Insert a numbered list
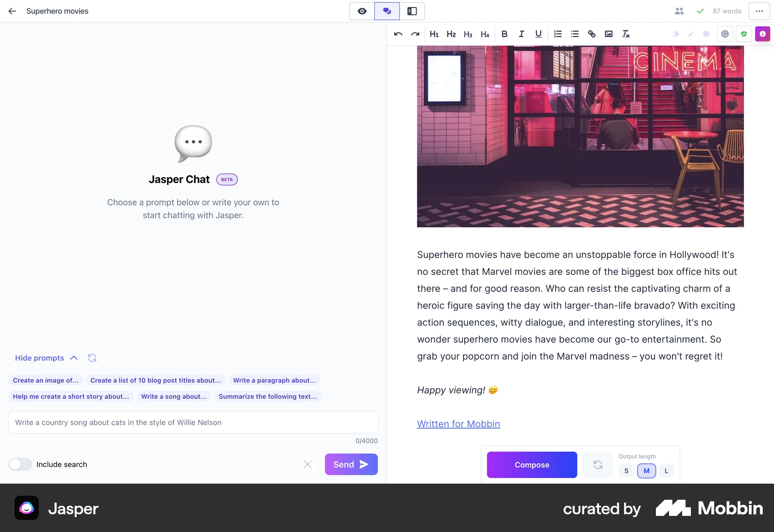 pyautogui.click(x=558, y=34)
